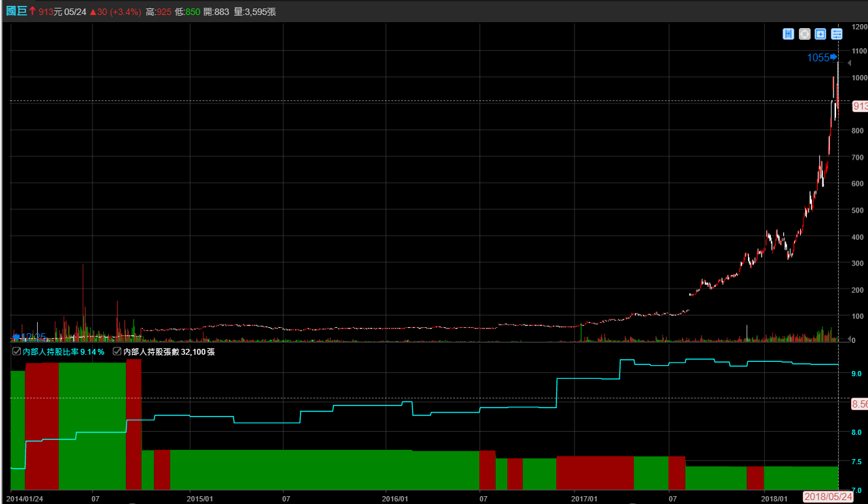Click the grey crosshair target icon

[x=805, y=34]
